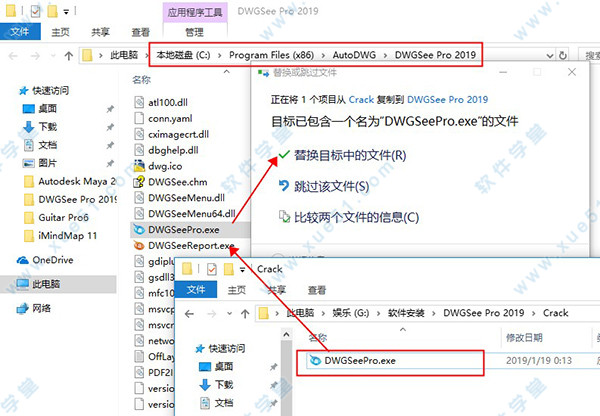
Task: Click DWGSee Pro 2019 breadcrumb in main address bar
Action: [x=435, y=55]
